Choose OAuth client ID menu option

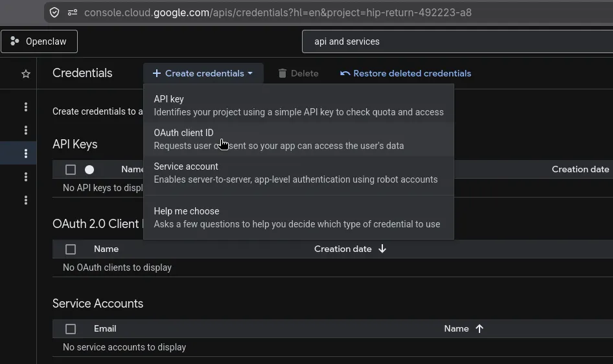[x=299, y=139]
